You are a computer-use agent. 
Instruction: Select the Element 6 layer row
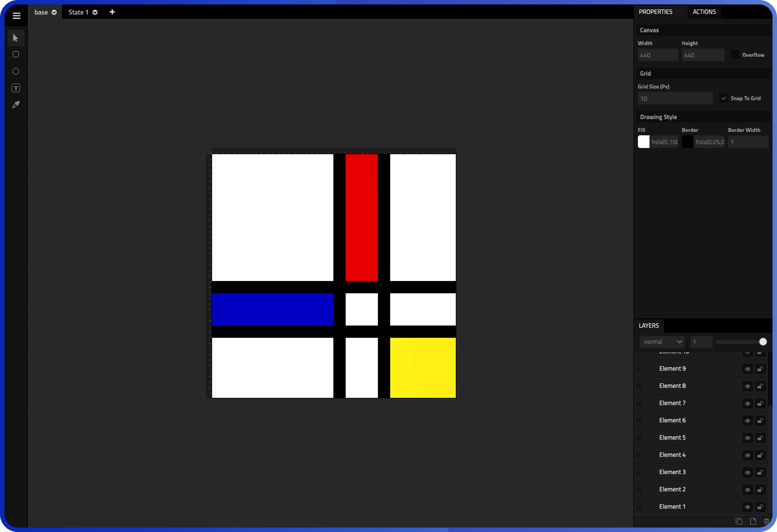tap(701, 421)
